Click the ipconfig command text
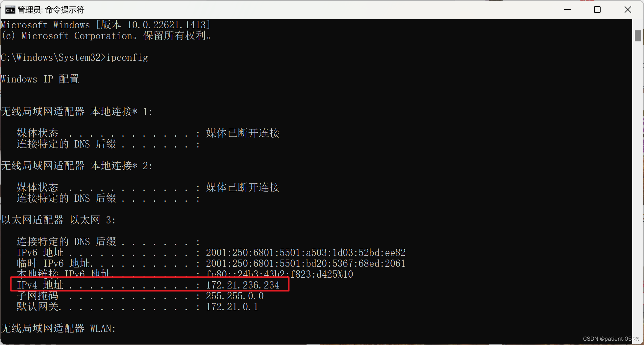The image size is (644, 345). point(127,57)
